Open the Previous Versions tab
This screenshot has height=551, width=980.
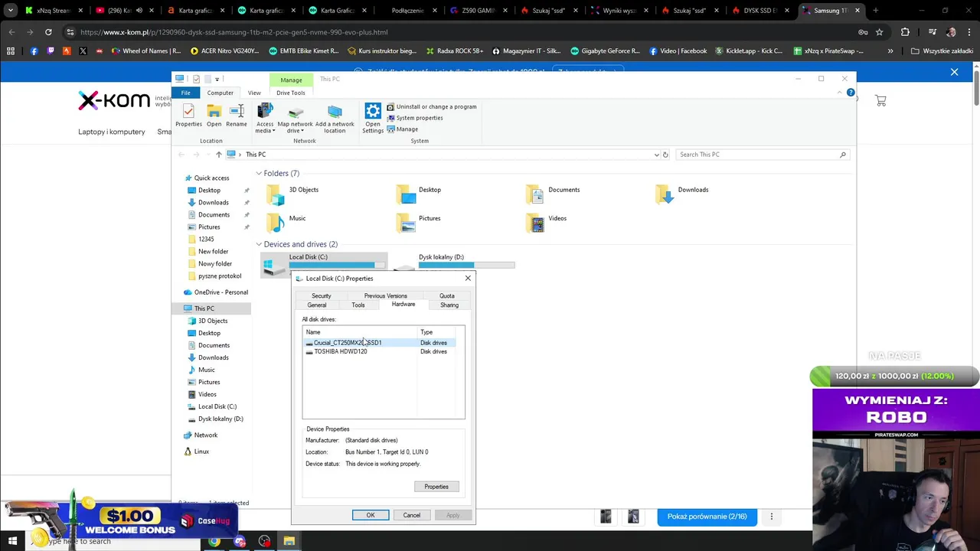tap(386, 295)
